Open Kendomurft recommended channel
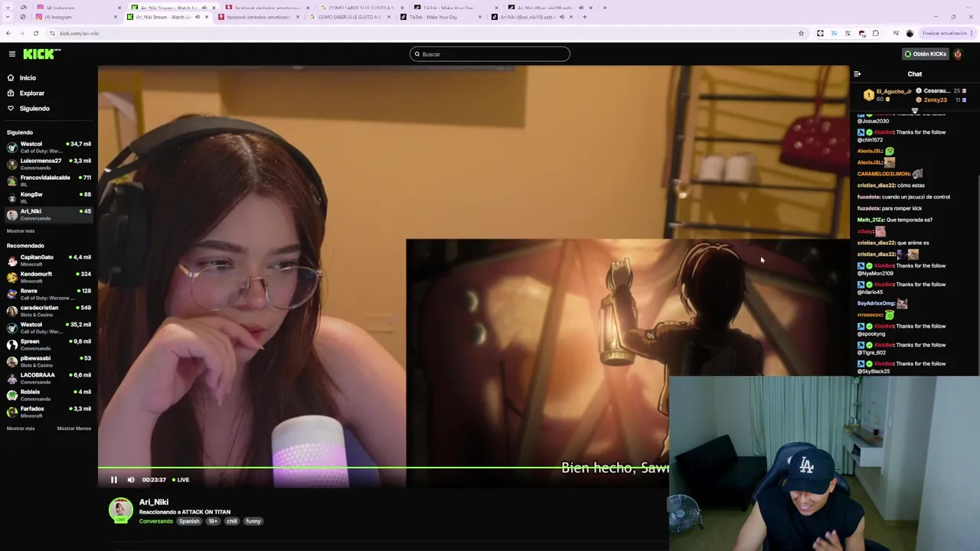This screenshot has height=551, width=980. point(48,277)
